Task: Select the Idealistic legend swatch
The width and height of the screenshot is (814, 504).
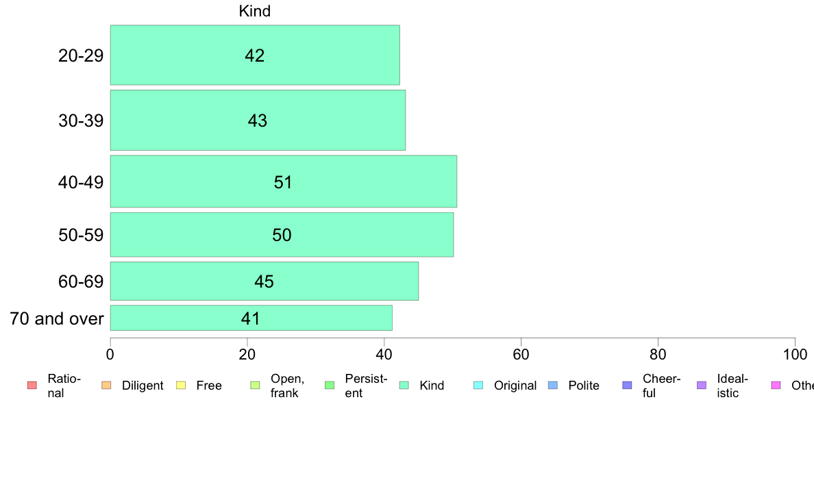Action: [x=702, y=385]
